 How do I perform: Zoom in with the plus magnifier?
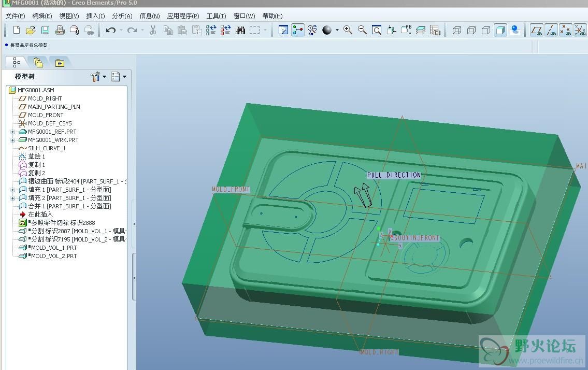(348, 30)
